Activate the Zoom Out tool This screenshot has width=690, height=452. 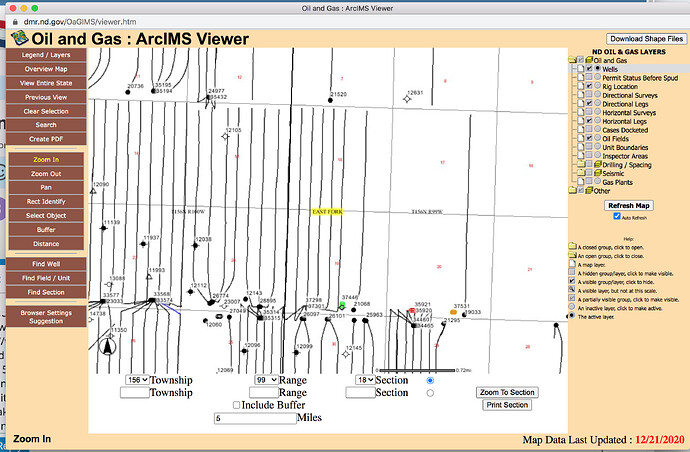46,174
